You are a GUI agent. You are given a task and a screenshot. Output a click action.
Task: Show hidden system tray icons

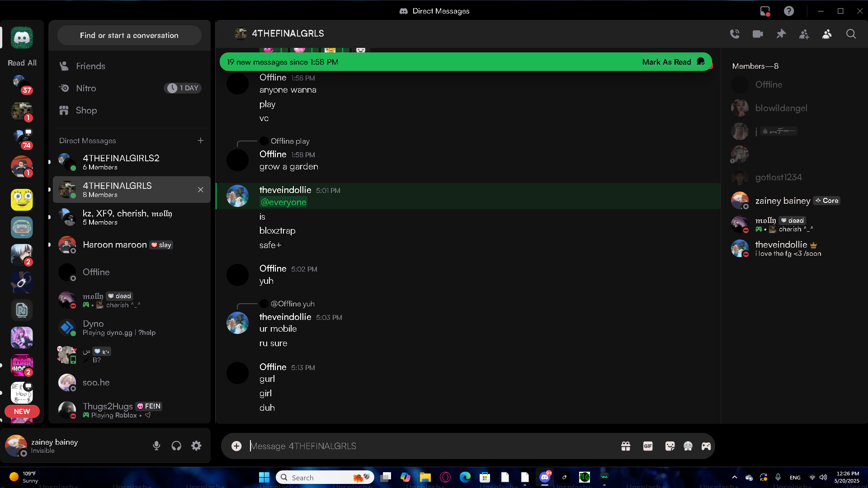[734, 478]
